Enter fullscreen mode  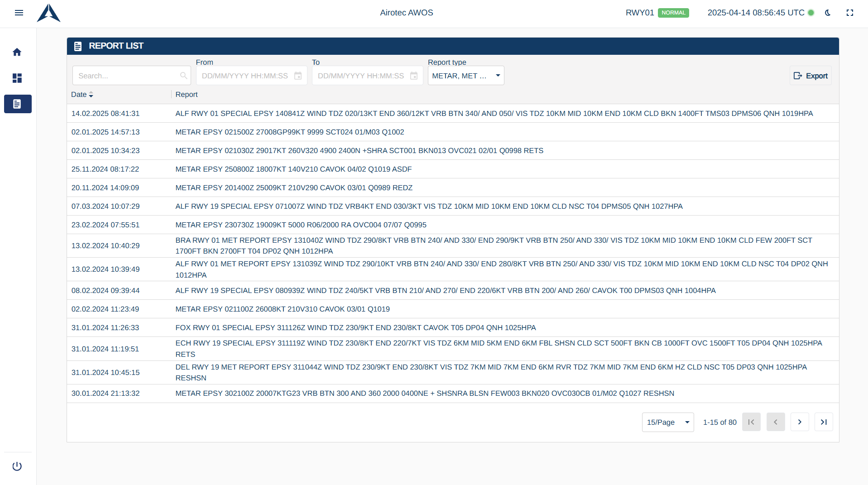(850, 13)
